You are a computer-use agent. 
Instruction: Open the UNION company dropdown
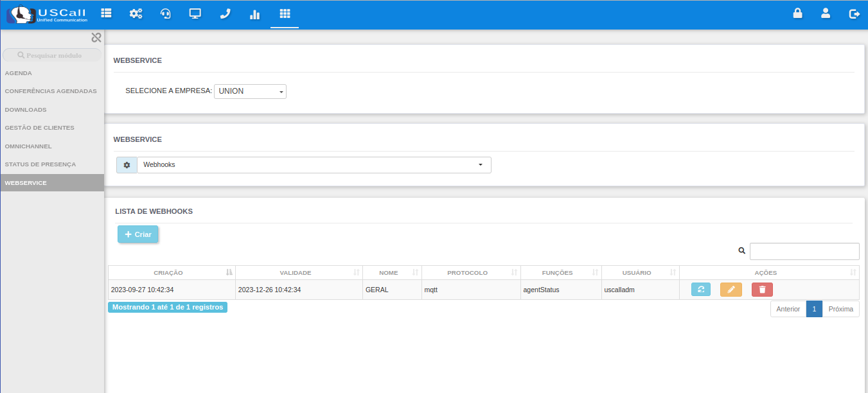point(250,91)
